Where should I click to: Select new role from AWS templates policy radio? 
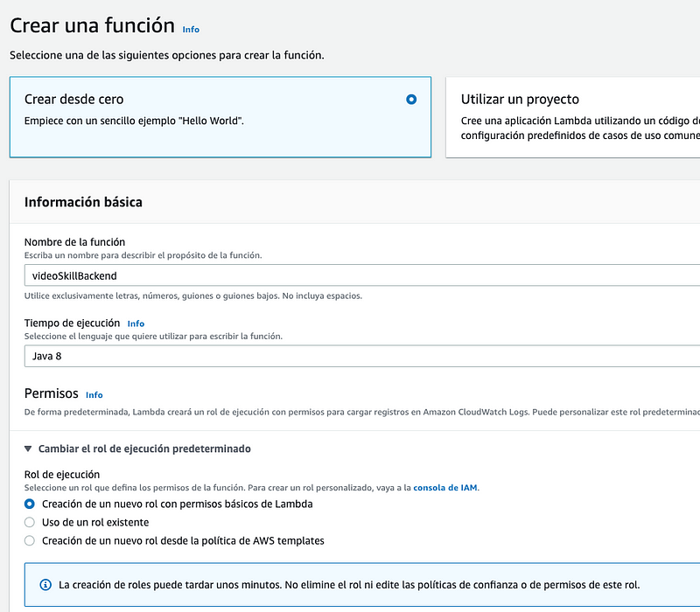click(30, 540)
